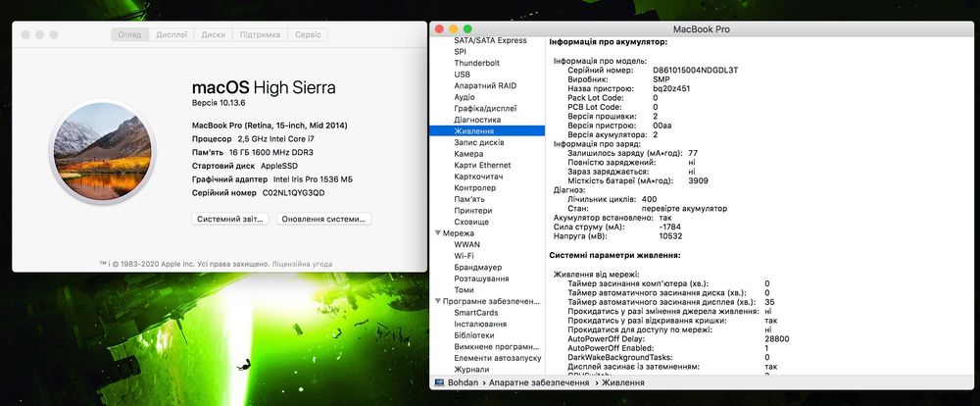
Task: Switch to the Огляд tab
Action: point(130,35)
